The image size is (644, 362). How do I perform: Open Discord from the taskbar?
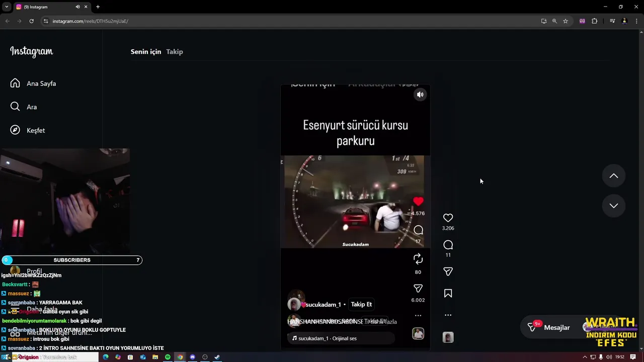192,357
